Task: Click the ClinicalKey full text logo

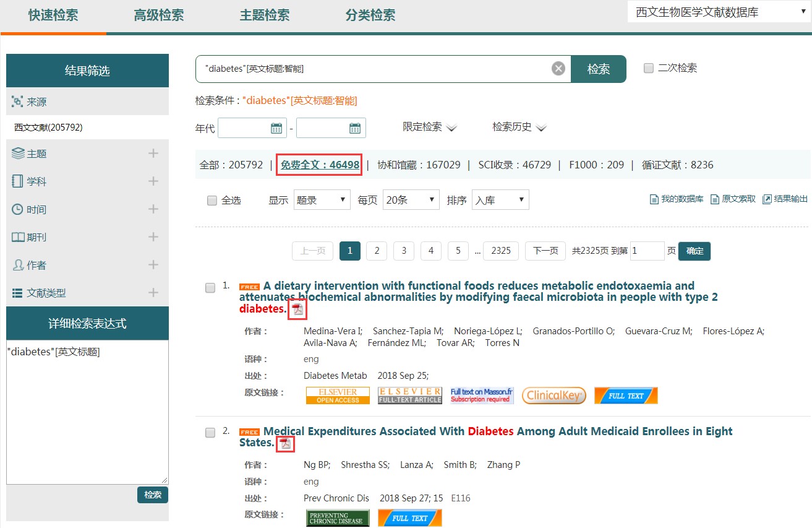Action: click(x=553, y=396)
